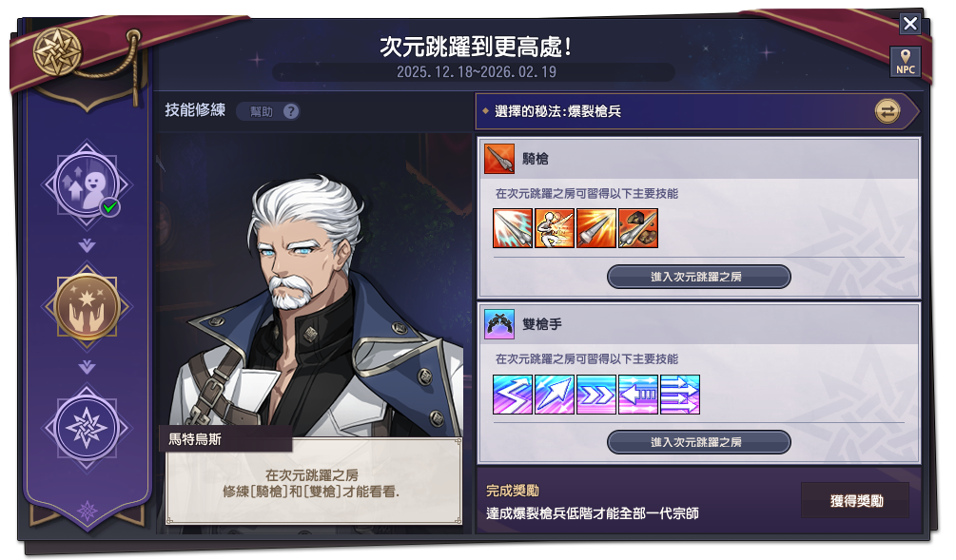
Task: Claim reward with 獲得獎勵 button
Action: 855,500
